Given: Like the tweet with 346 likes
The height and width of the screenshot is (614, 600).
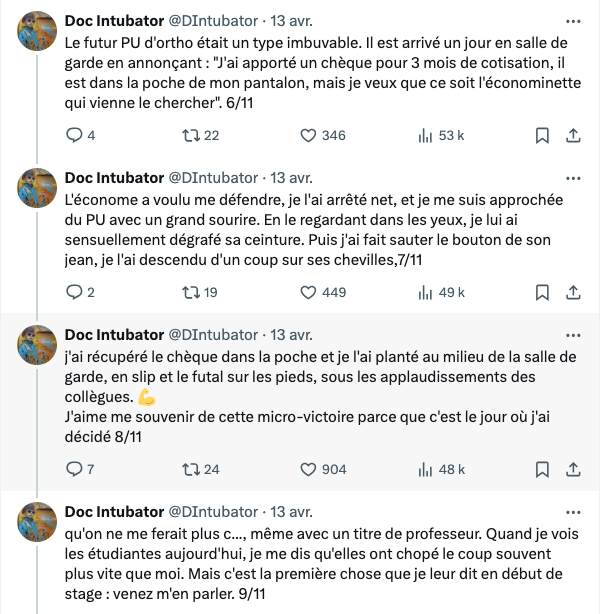Looking at the screenshot, I should click(308, 135).
